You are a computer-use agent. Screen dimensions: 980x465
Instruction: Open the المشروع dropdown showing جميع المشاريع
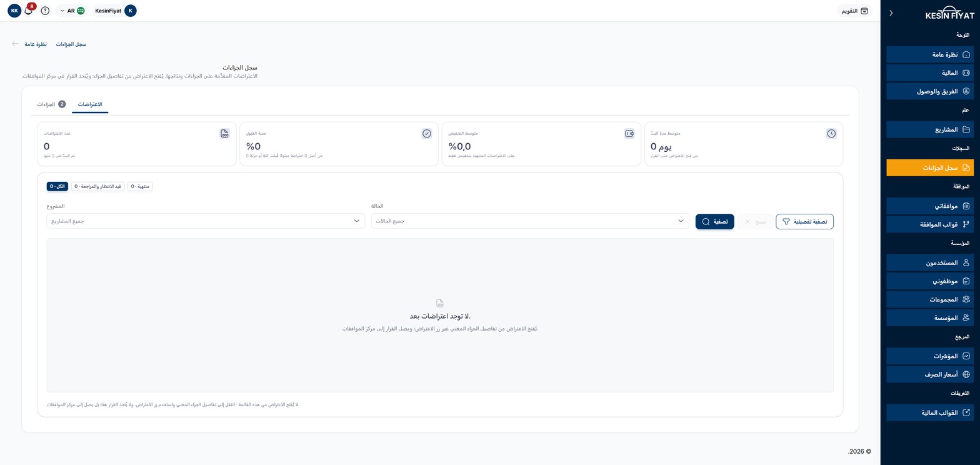coord(206,221)
